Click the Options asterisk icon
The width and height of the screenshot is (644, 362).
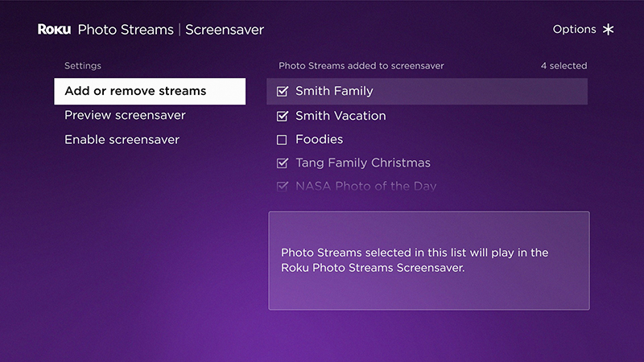coord(608,30)
